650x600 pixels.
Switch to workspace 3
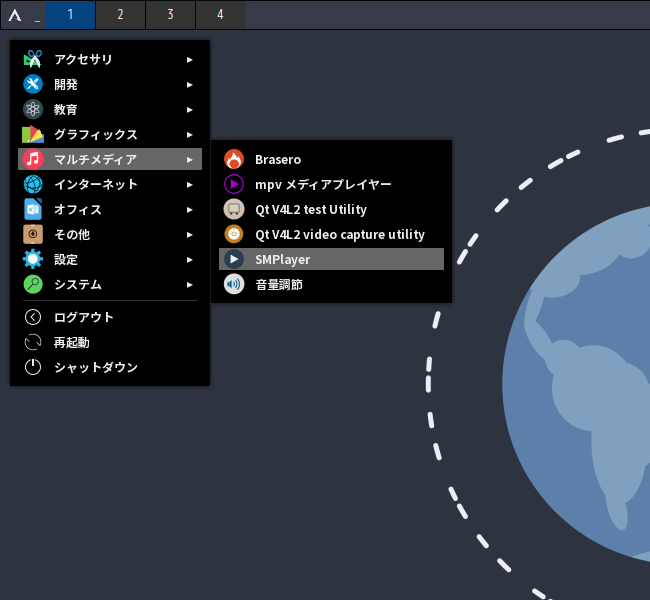(x=170, y=15)
